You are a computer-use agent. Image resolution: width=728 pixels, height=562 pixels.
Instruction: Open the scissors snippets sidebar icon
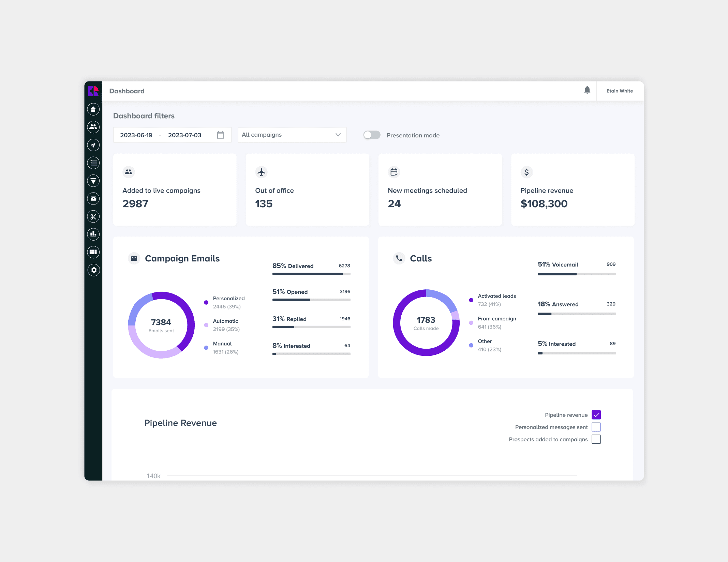coord(93,217)
